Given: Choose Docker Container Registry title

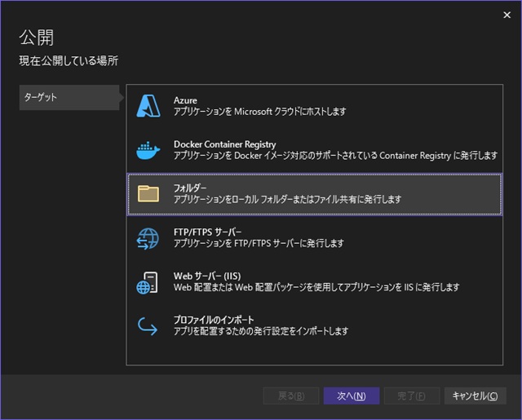Looking at the screenshot, I should (225, 144).
